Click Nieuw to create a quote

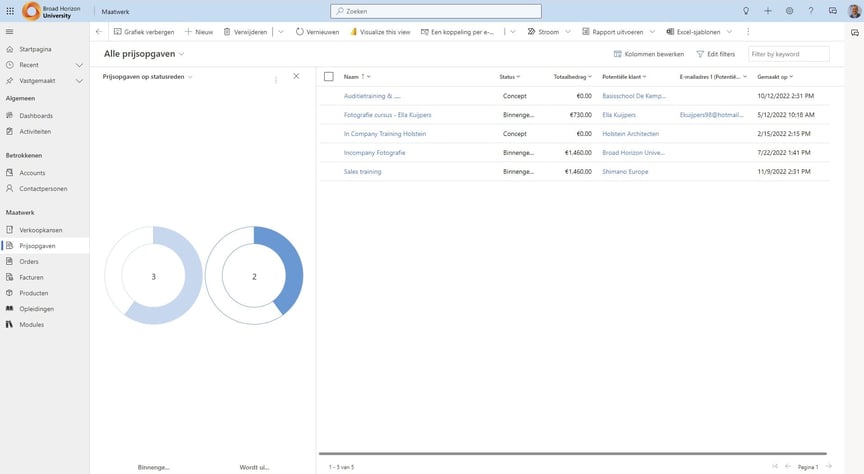pyautogui.click(x=198, y=32)
